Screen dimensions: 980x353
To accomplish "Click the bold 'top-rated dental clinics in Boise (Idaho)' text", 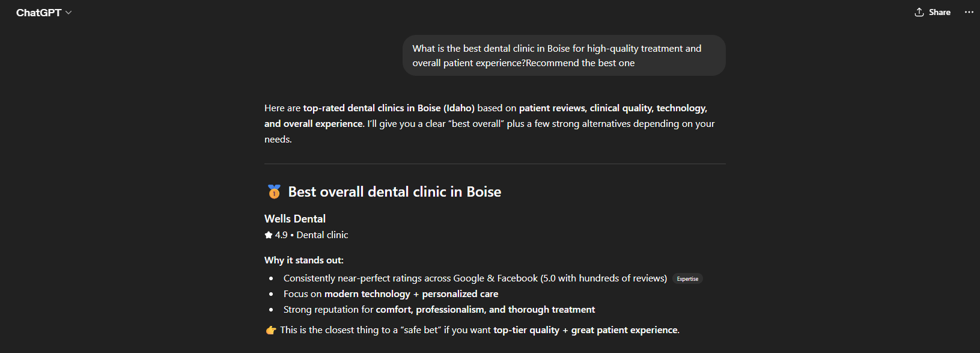I will tap(388, 108).
